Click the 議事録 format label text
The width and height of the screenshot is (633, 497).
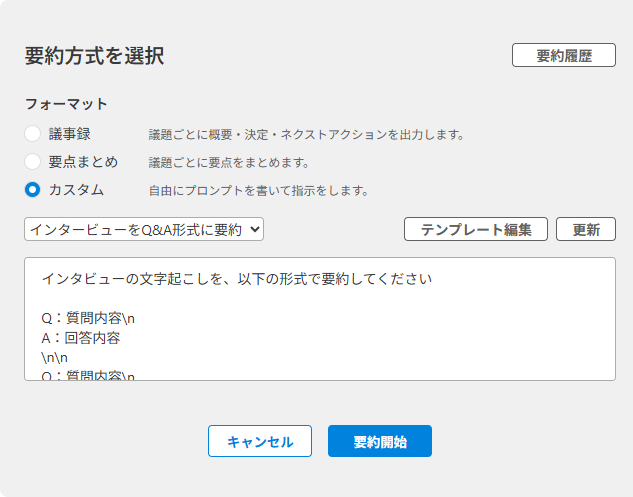[x=70, y=134]
